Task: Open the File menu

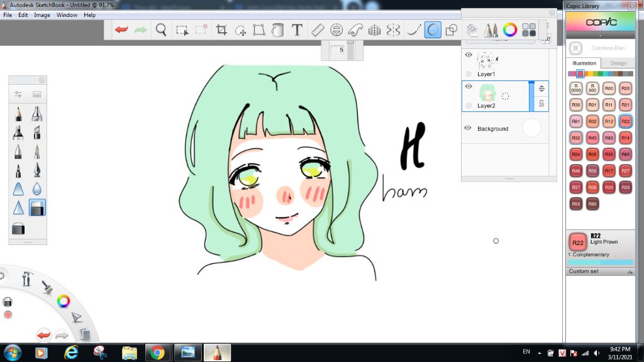Action: point(8,15)
